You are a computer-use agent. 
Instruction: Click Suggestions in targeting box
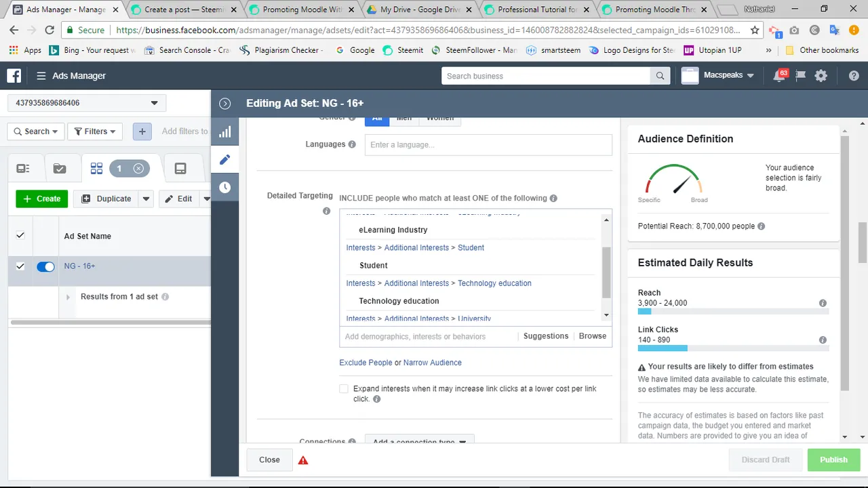tap(546, 336)
